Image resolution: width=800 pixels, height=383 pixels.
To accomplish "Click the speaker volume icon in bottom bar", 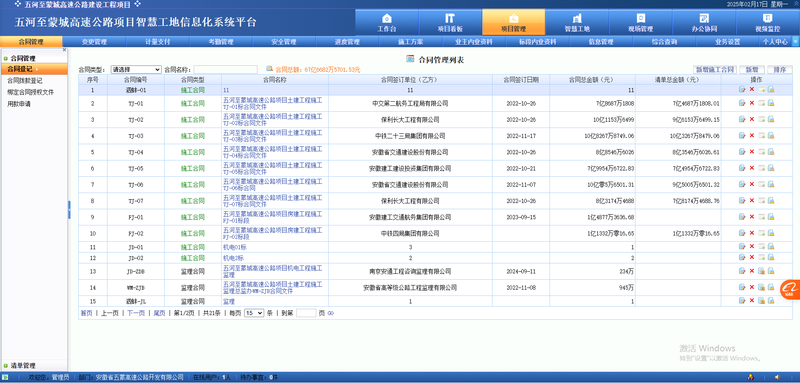I will [777, 377].
